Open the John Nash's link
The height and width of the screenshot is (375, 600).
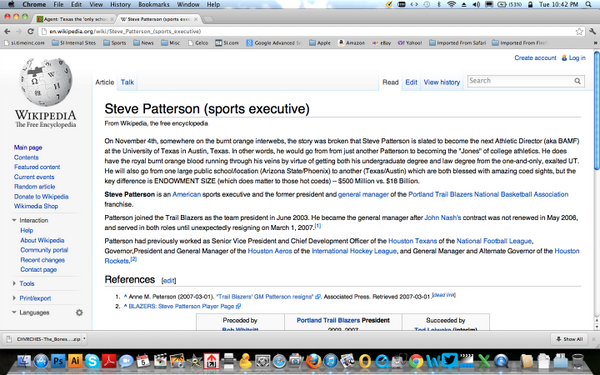pos(443,218)
